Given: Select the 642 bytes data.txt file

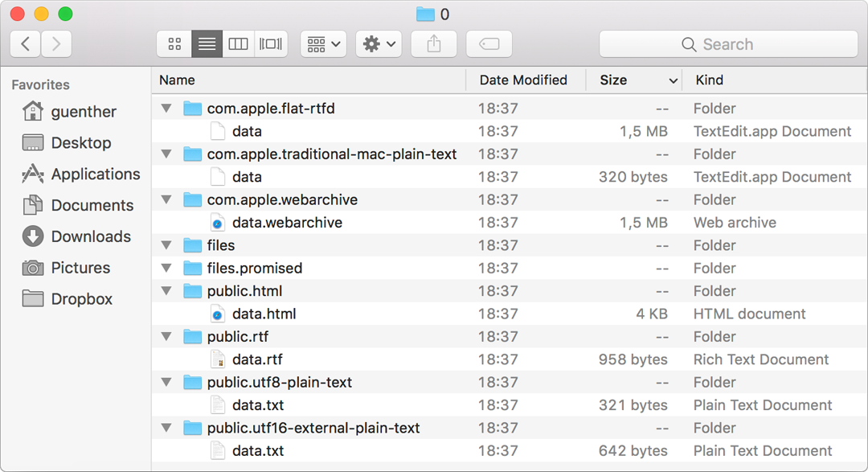Looking at the screenshot, I should coord(510,450).
